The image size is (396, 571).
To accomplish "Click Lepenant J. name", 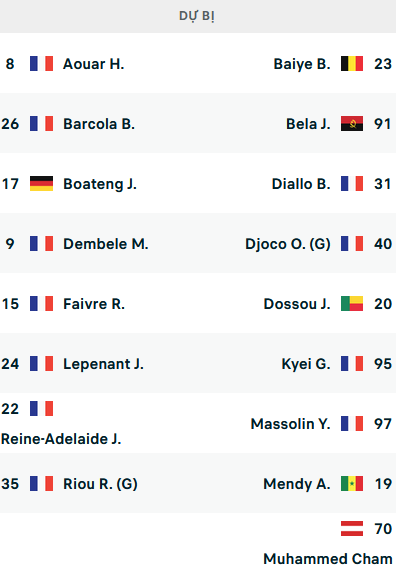I will 103,364.
